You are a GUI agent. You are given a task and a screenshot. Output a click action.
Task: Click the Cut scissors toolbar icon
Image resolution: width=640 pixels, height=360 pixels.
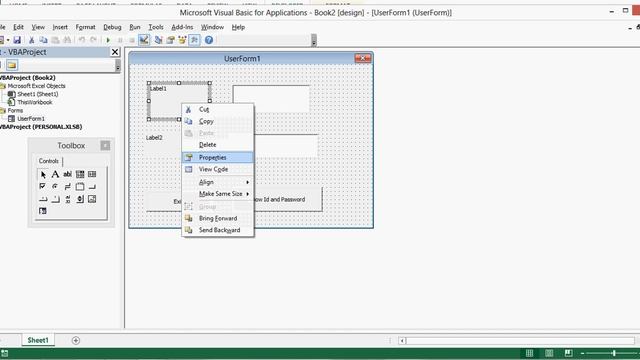tap(31, 40)
